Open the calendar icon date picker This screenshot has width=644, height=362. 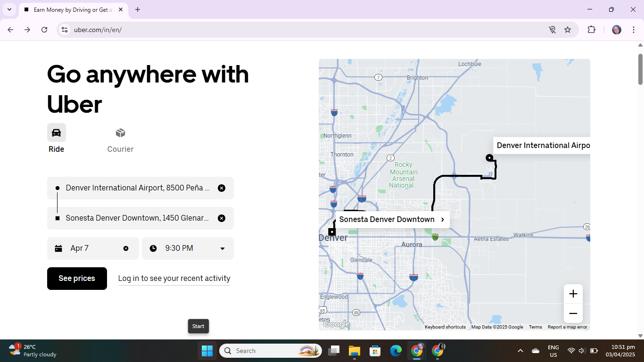tap(58, 248)
